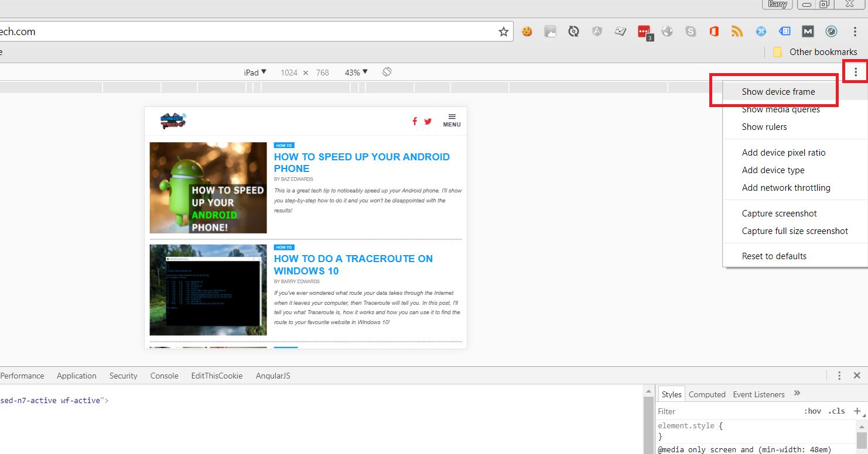Edit the 1024 width field
Screen dimensions: 868x454
[289, 73]
